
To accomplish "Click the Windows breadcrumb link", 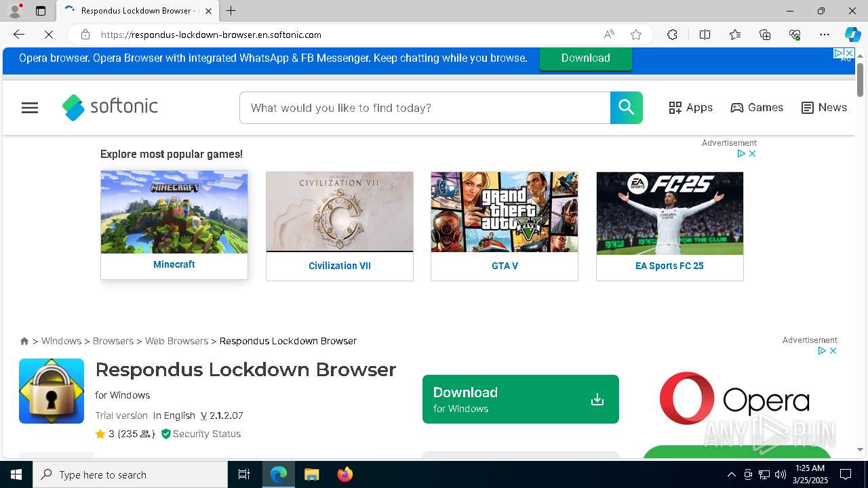I will [61, 341].
